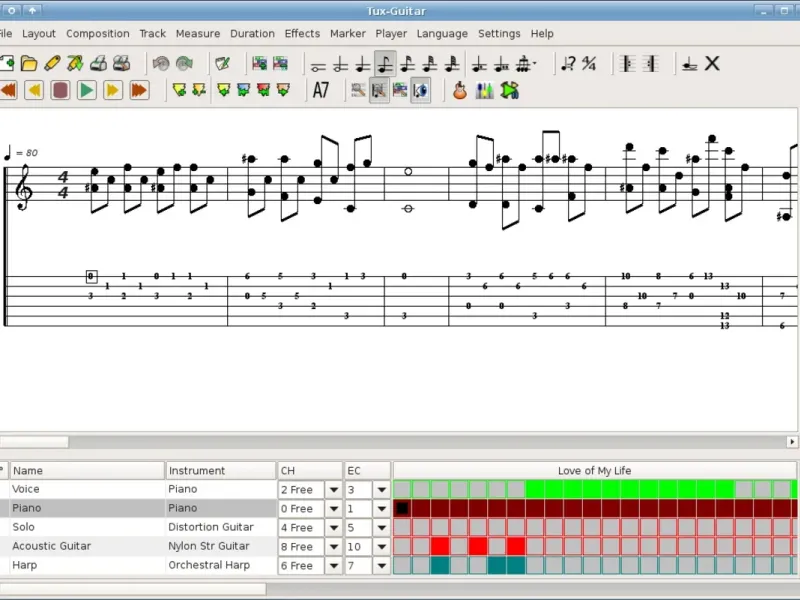Click the A7 insert chord icon
The width and height of the screenshot is (800, 600).
[320, 91]
